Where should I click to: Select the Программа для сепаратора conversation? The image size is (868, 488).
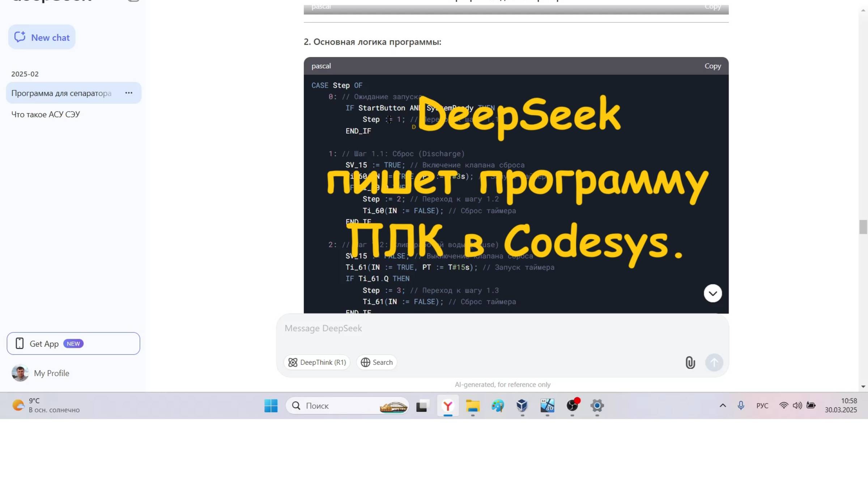[61, 93]
